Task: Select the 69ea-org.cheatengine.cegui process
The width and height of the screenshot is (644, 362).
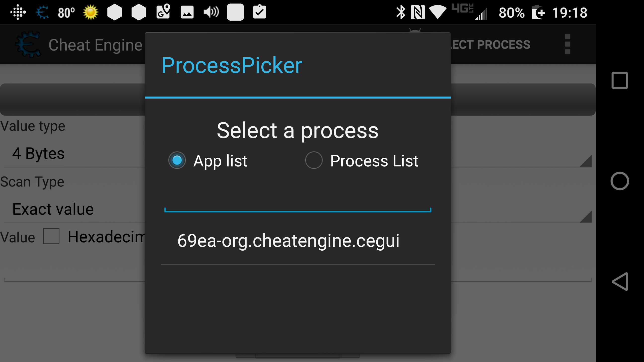Action: pyautogui.click(x=288, y=240)
